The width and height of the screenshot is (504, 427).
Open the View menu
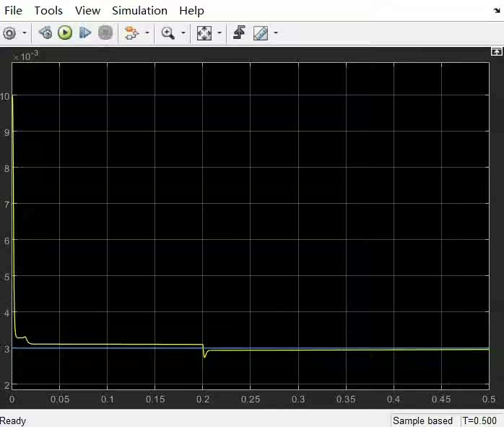coord(88,11)
